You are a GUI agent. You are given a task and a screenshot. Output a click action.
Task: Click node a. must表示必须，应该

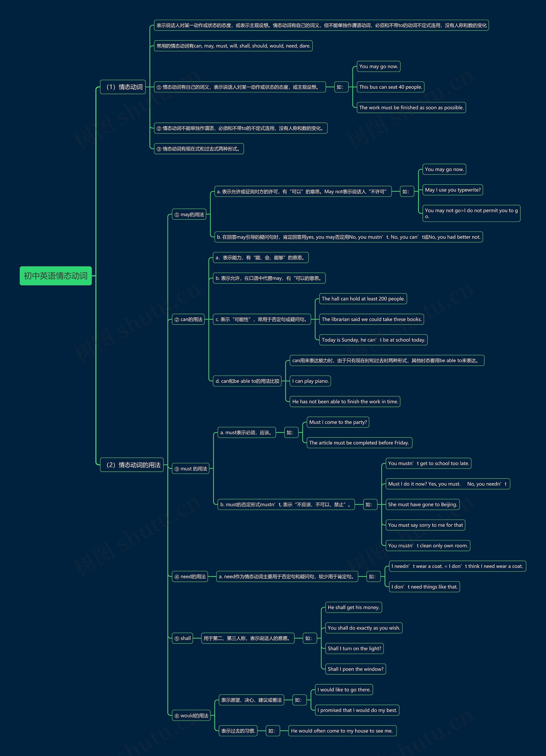click(x=247, y=433)
